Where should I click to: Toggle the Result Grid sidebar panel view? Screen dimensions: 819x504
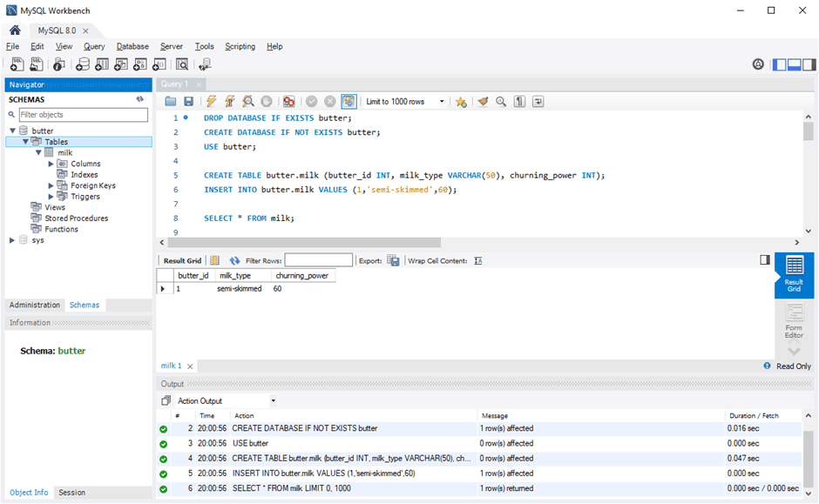click(765, 259)
